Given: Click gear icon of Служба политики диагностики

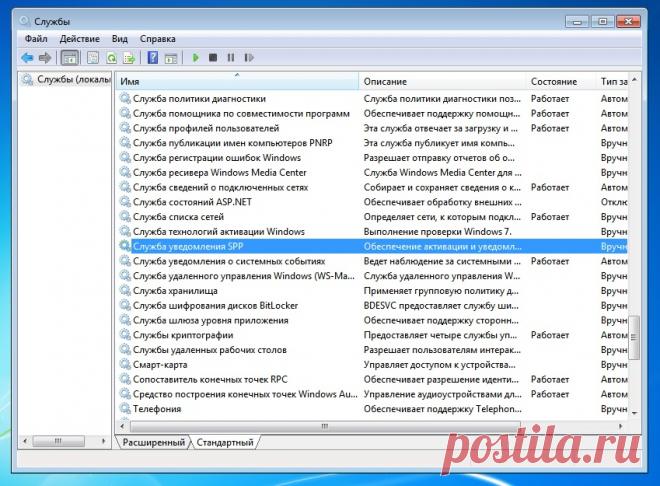Looking at the screenshot, I should [125, 98].
